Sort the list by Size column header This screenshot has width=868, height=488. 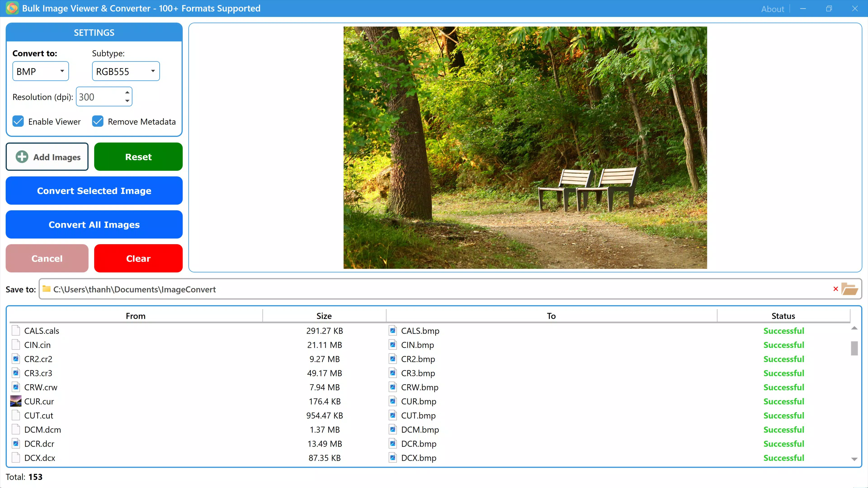coord(324,316)
